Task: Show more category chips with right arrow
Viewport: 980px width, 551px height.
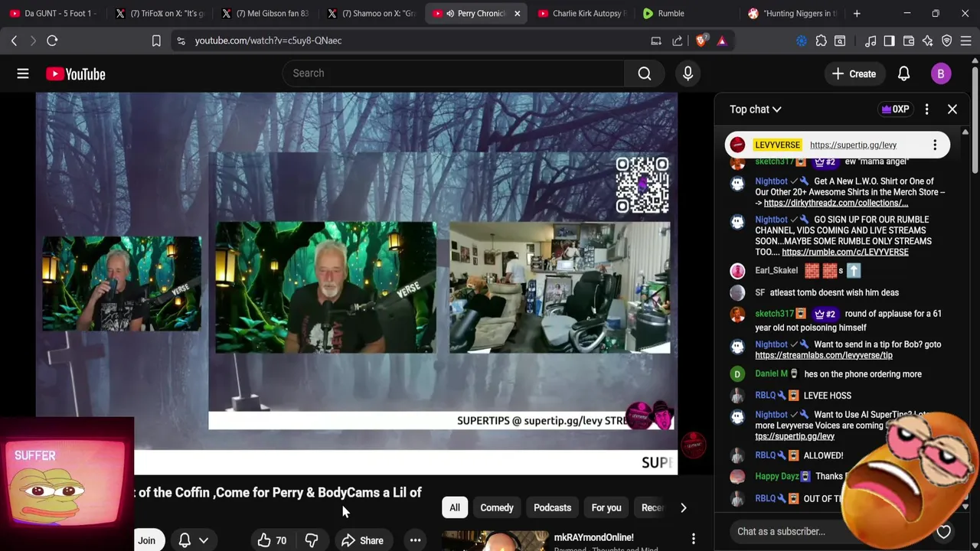Action: 683,507
